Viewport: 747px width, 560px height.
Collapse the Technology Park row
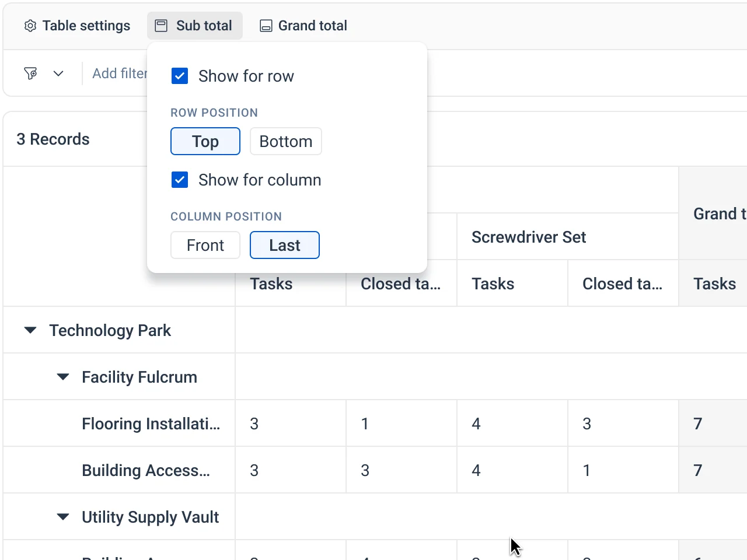30,330
